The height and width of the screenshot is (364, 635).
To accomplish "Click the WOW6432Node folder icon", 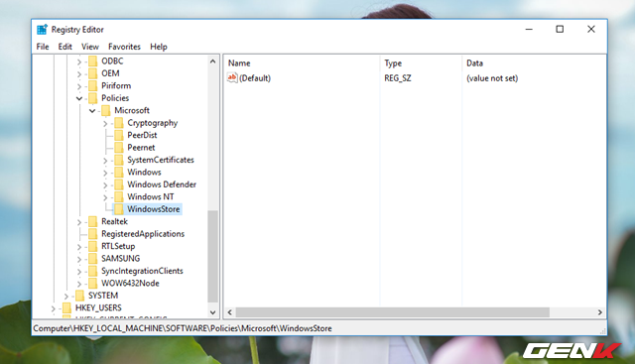I will [93, 284].
